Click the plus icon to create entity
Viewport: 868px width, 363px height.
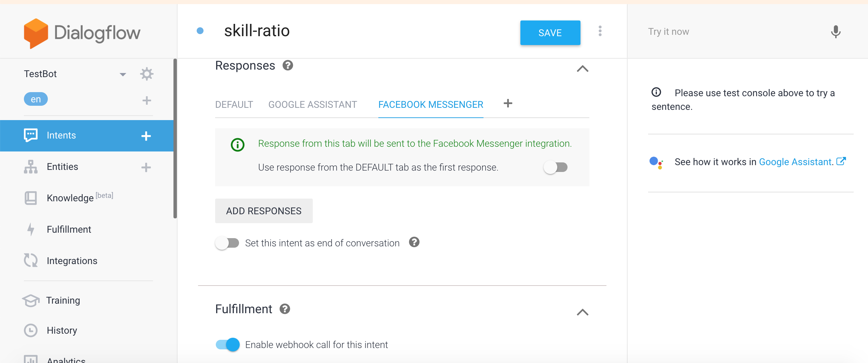pyautogui.click(x=146, y=167)
